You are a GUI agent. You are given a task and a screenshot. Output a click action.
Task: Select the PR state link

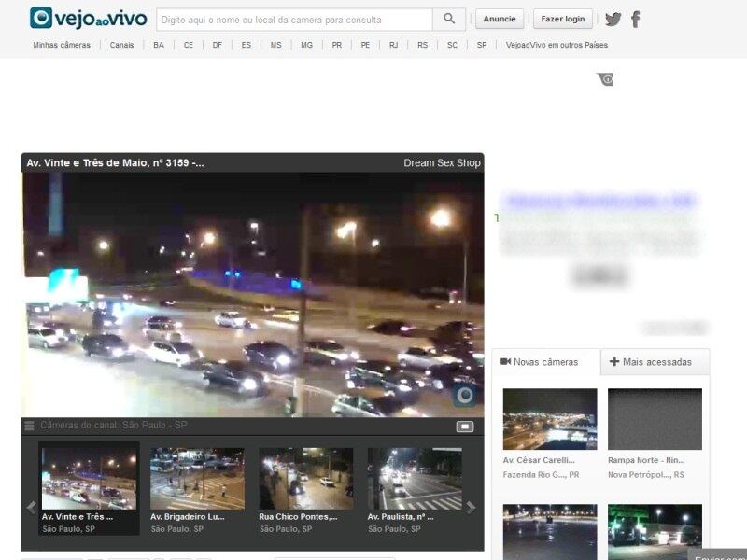(337, 45)
